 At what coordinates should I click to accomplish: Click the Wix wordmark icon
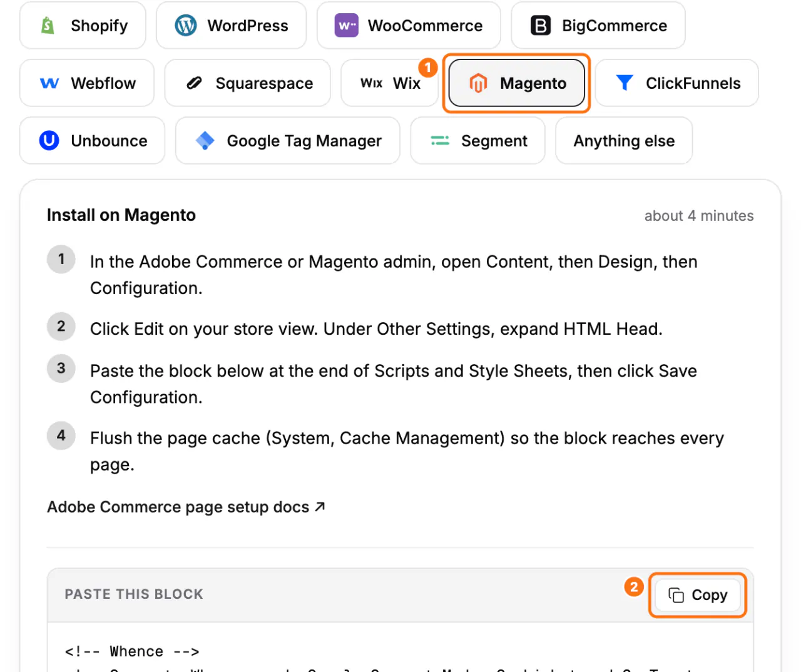coord(372,83)
